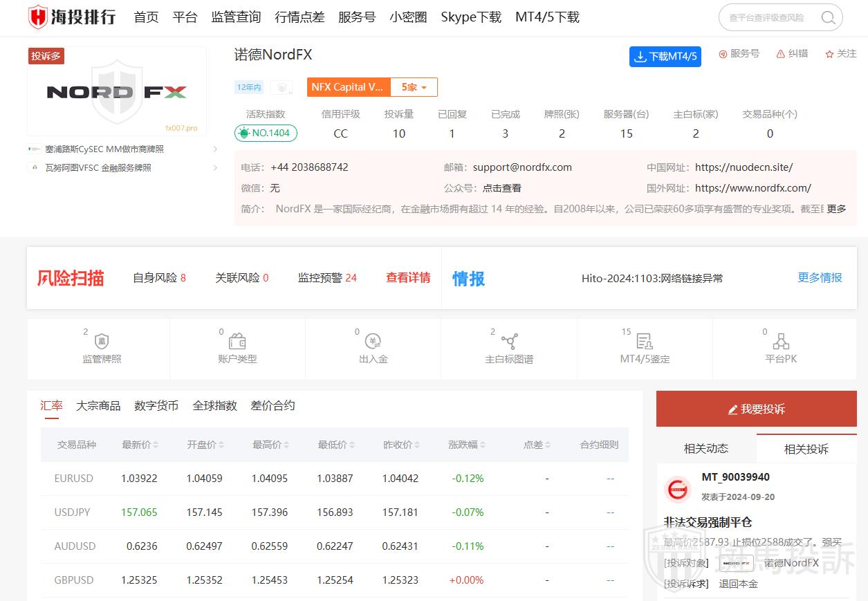Switch to the 数字货币 tab
Viewport: 868px width, 601px height.
[156, 405]
